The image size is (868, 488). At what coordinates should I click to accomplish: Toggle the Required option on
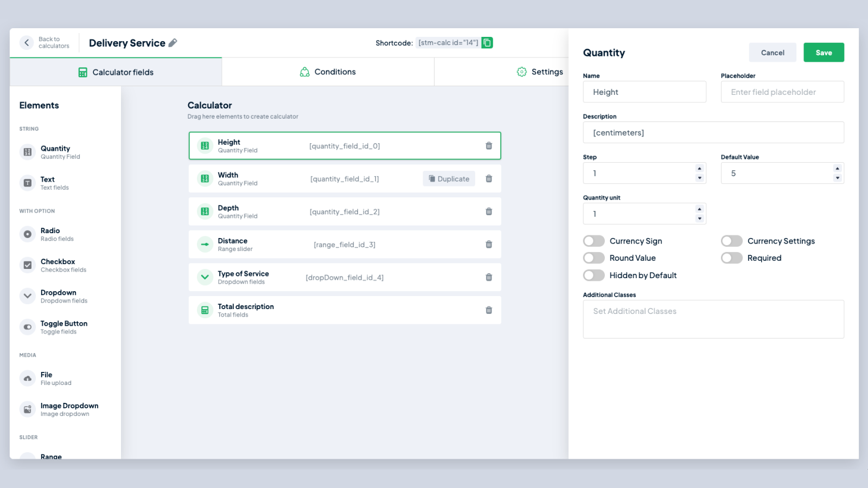(731, 258)
